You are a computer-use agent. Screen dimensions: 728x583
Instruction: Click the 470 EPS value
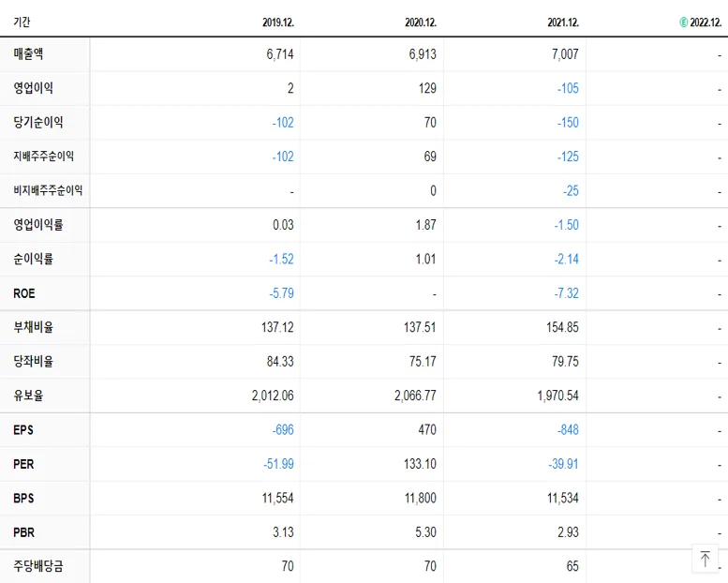point(427,429)
